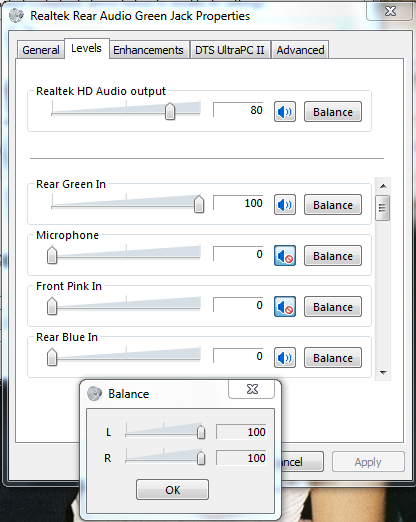This screenshot has height=522, width=416.
Task: Select the Levels tab
Action: click(86, 49)
